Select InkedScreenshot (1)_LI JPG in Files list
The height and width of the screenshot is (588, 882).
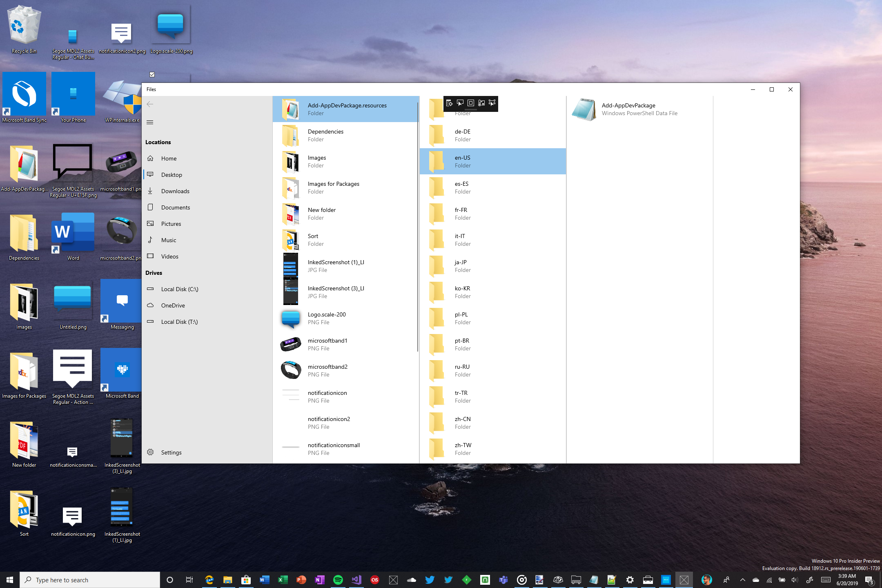[x=345, y=266]
